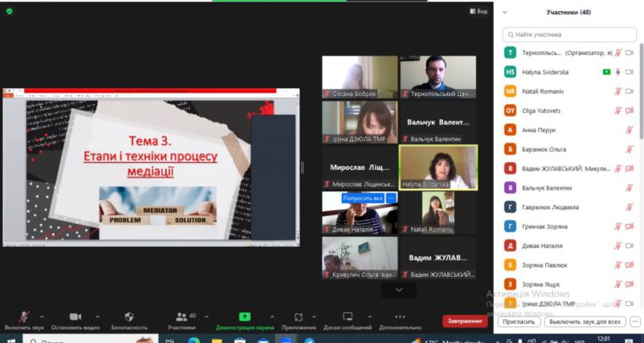Select Halyna Sviderska video tile
Image resolution: width=644 pixels, height=343 pixels.
tap(438, 167)
